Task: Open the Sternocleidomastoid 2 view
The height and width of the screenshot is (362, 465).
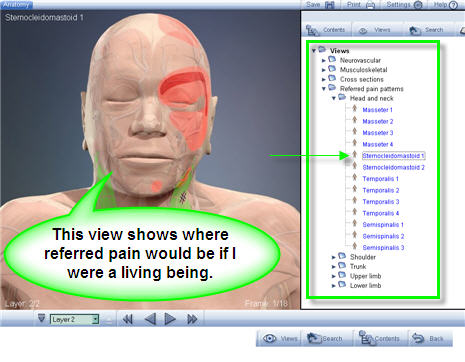Action: click(x=393, y=167)
